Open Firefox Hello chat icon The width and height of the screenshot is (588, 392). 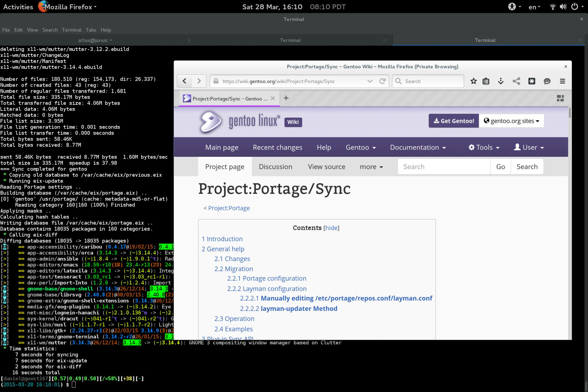tap(547, 81)
